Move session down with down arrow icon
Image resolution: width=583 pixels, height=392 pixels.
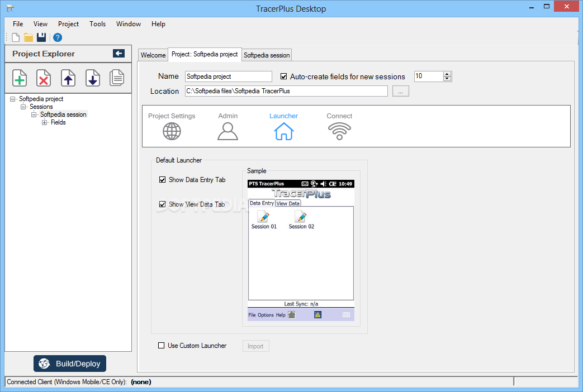93,78
